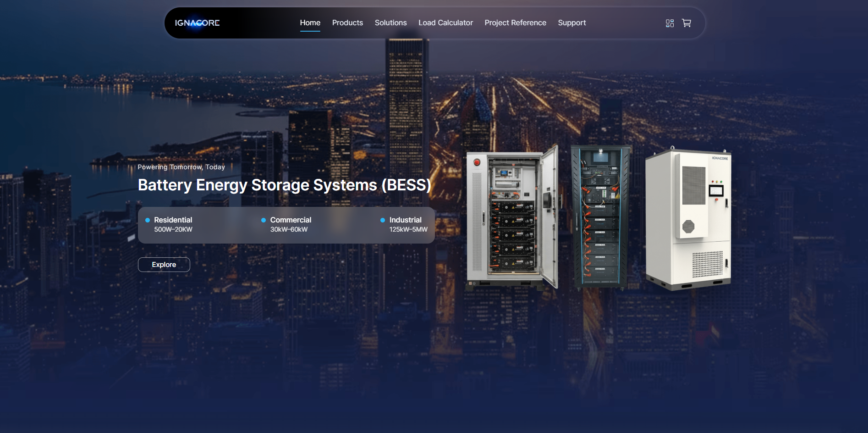The image size is (868, 433).
Task: Click the white outdoor cabinet image
Action: tap(688, 218)
